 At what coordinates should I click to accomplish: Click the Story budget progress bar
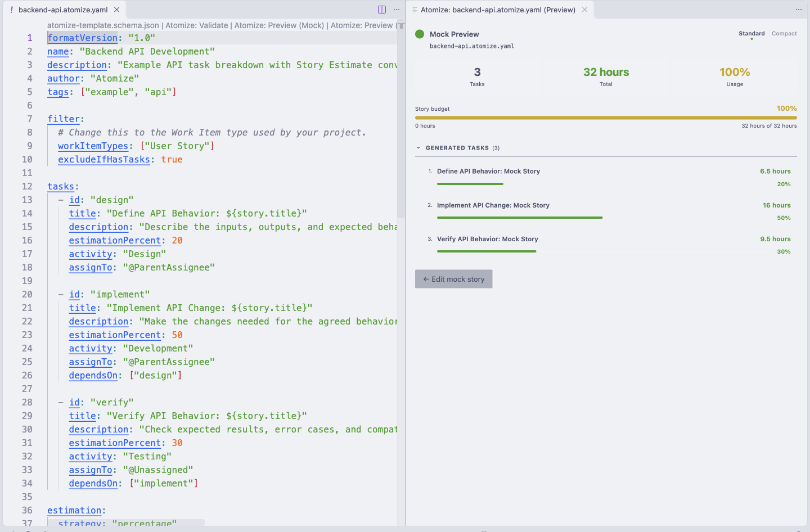[606, 118]
